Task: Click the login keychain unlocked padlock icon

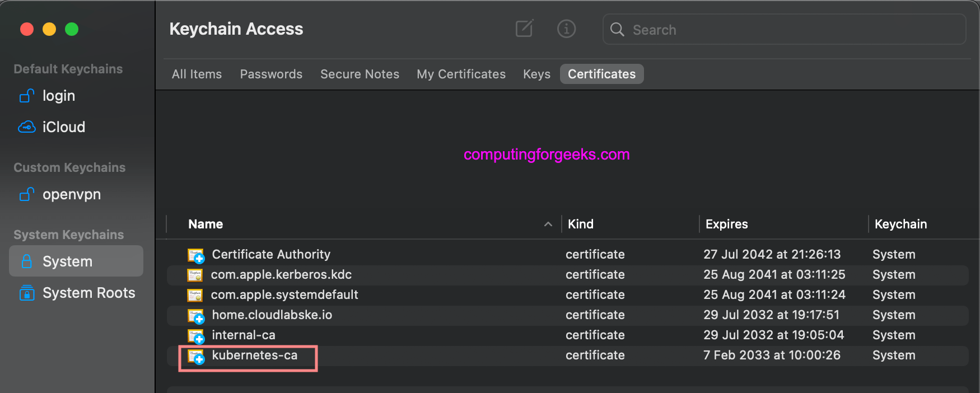Action: [27, 96]
